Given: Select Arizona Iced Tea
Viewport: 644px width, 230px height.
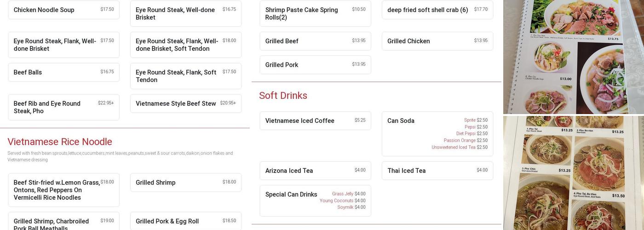Looking at the screenshot, I should pyautogui.click(x=315, y=171).
